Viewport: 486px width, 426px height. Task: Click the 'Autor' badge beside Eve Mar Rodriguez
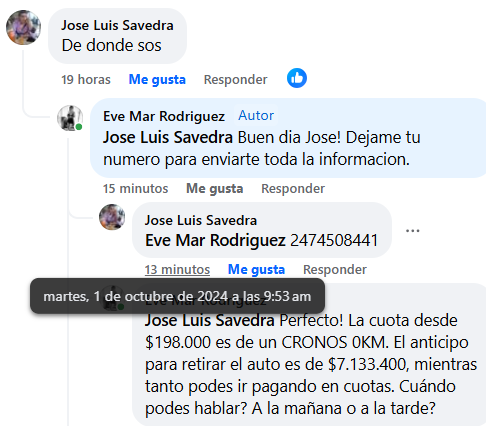256,116
